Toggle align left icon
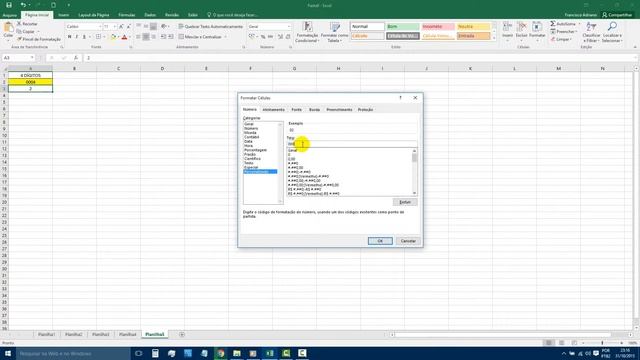This screenshot has width=640, height=360. pyautogui.click(x=138, y=37)
